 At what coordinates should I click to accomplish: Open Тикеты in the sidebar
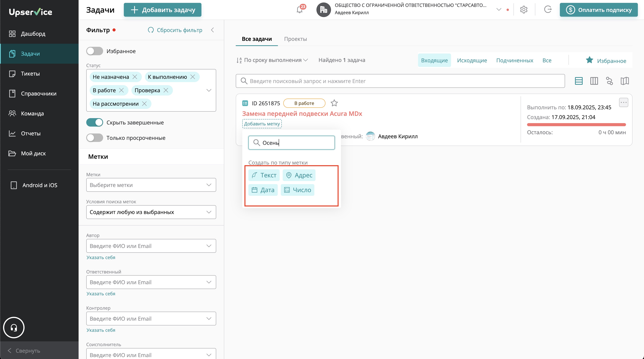(x=39, y=74)
